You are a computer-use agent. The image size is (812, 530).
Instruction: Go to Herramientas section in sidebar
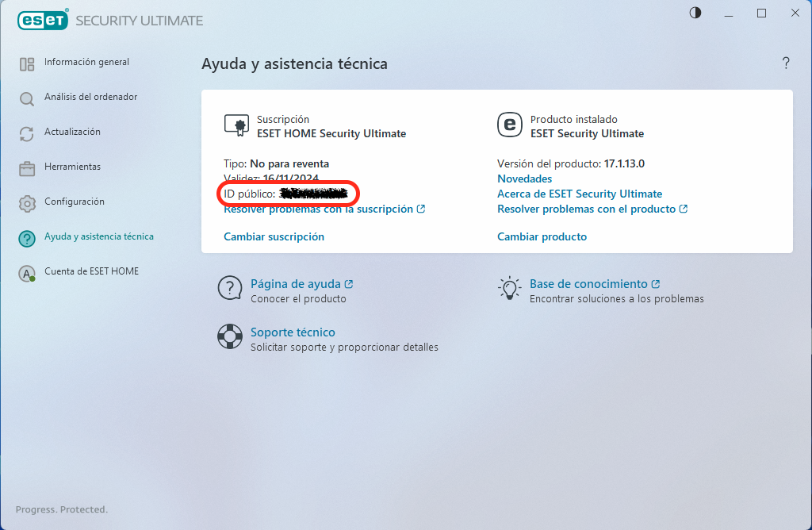click(72, 167)
